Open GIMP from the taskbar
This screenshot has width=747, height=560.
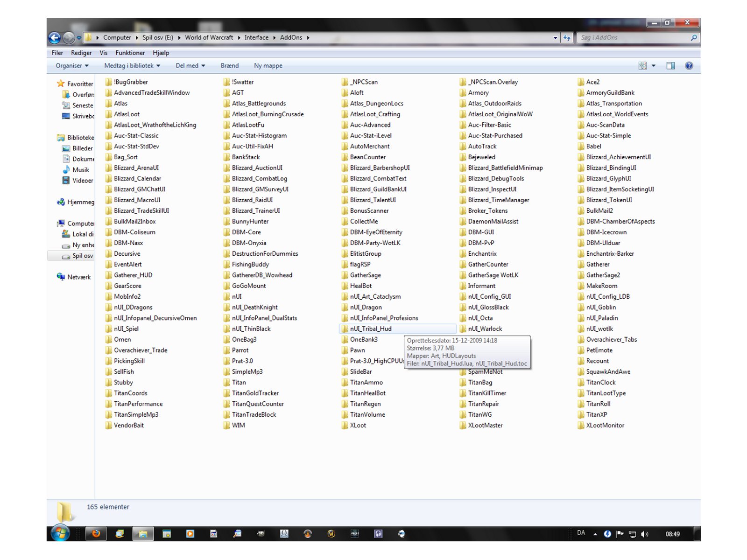coord(260,533)
